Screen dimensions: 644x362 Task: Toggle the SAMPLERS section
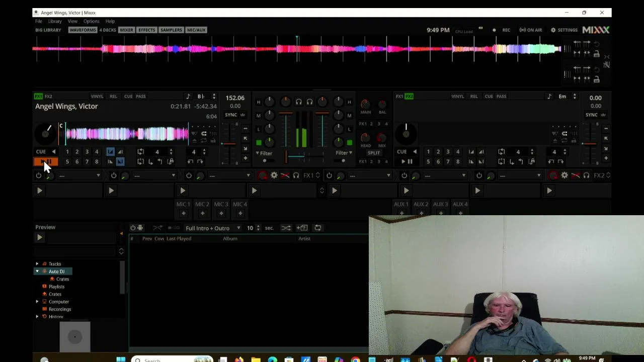point(171,30)
